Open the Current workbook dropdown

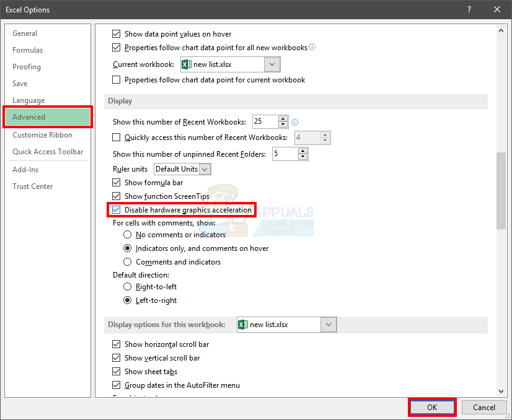(272, 64)
